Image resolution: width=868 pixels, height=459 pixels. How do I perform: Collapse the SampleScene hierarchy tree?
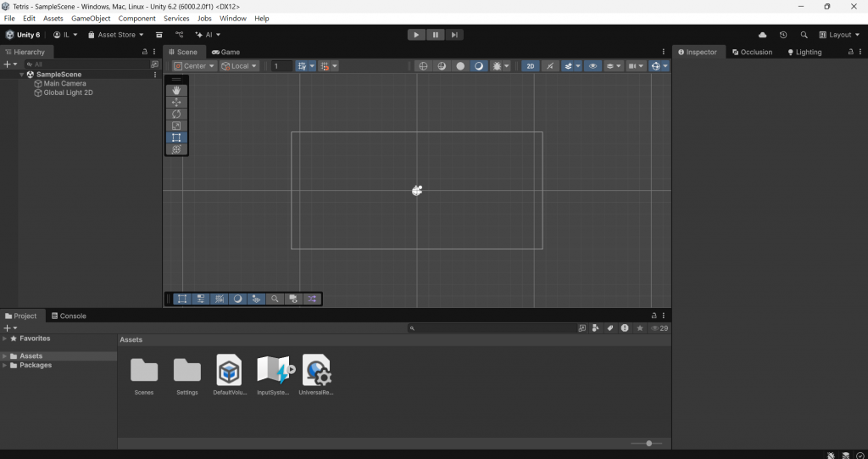(21, 75)
